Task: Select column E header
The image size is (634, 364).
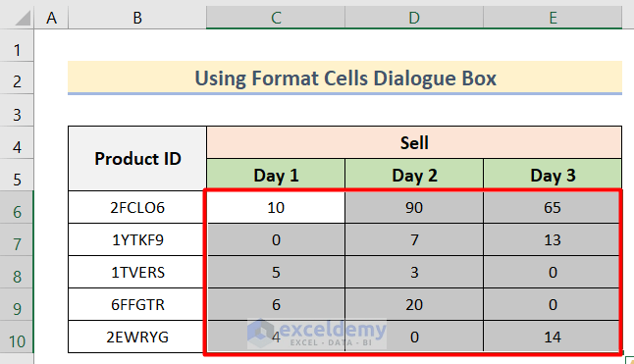Action: click(x=553, y=18)
